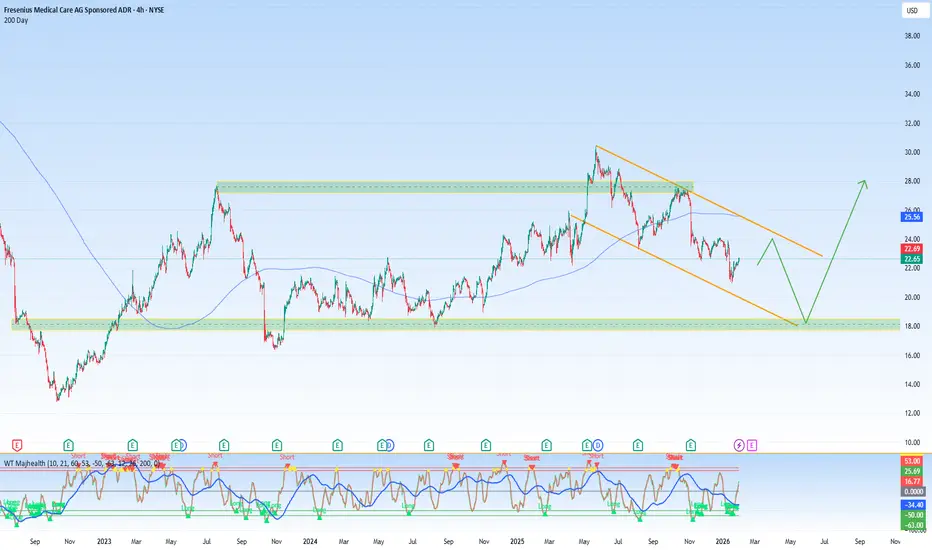932x550 pixels.
Task: Click the earnings marker at Nov 2024
Action: pyautogui.click(x=486, y=445)
